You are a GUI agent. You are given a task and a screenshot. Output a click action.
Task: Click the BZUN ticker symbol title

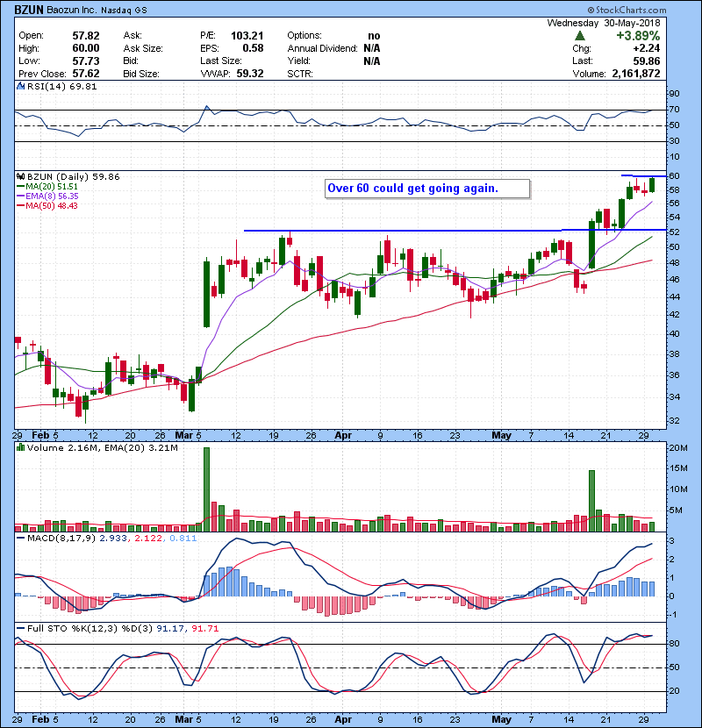tap(29, 10)
